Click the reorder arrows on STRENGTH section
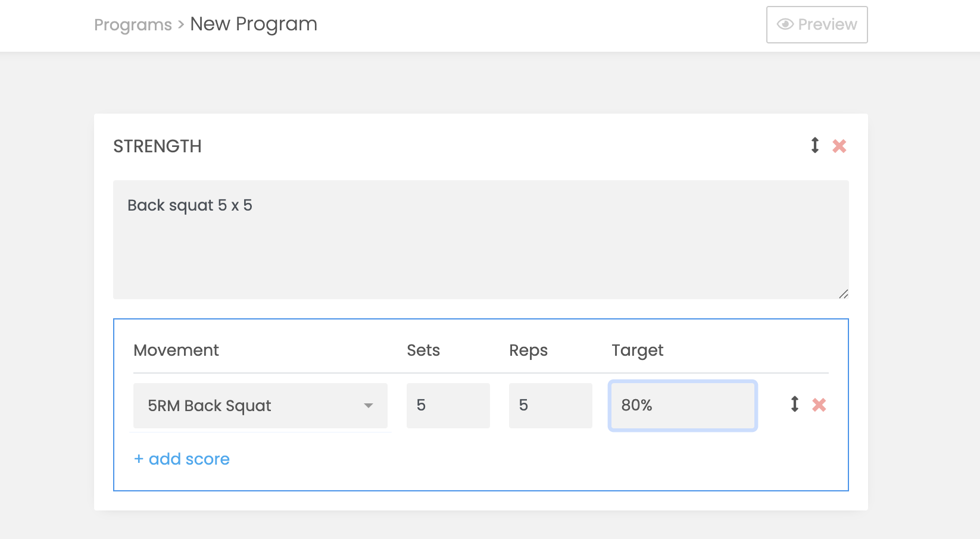Image resolution: width=980 pixels, height=539 pixels. coord(815,145)
